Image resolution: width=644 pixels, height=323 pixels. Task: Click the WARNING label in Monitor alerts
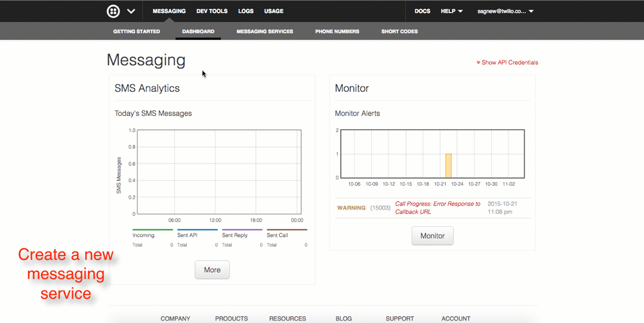351,208
